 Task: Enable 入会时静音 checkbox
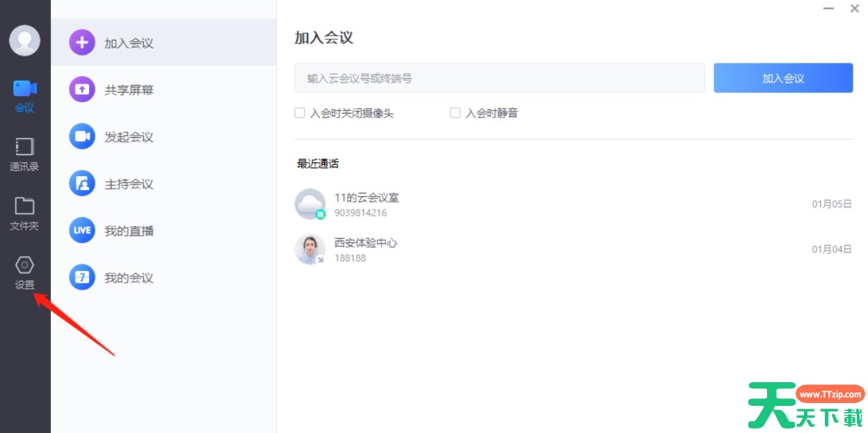pyautogui.click(x=455, y=113)
